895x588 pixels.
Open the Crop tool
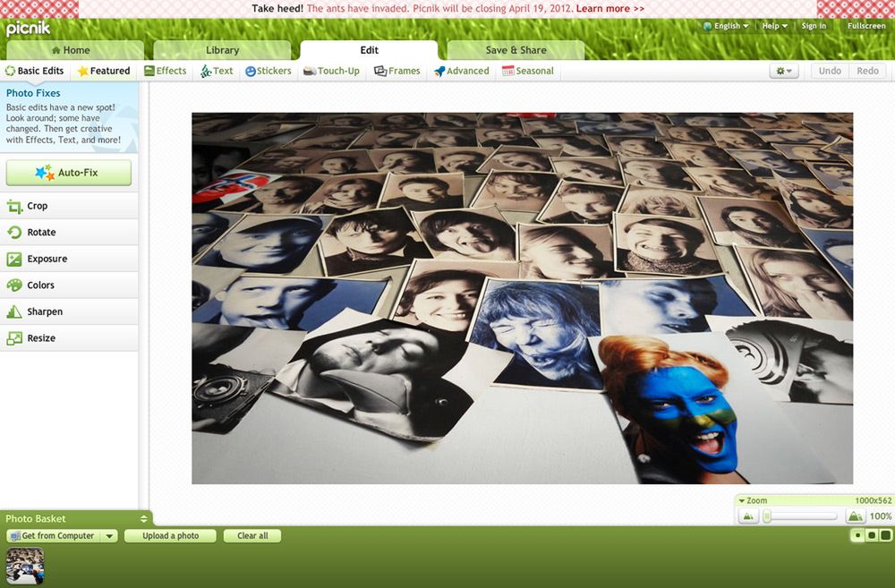click(69, 206)
